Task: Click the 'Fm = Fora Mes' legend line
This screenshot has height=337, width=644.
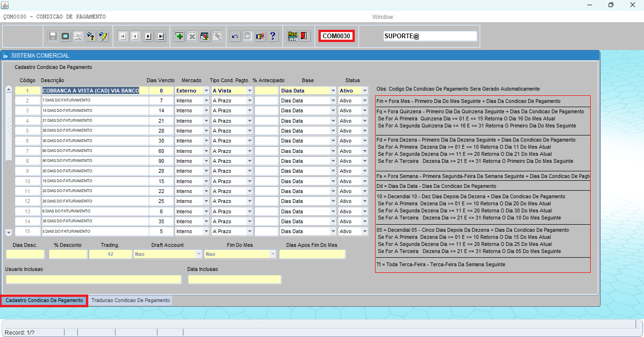Action: [468, 101]
